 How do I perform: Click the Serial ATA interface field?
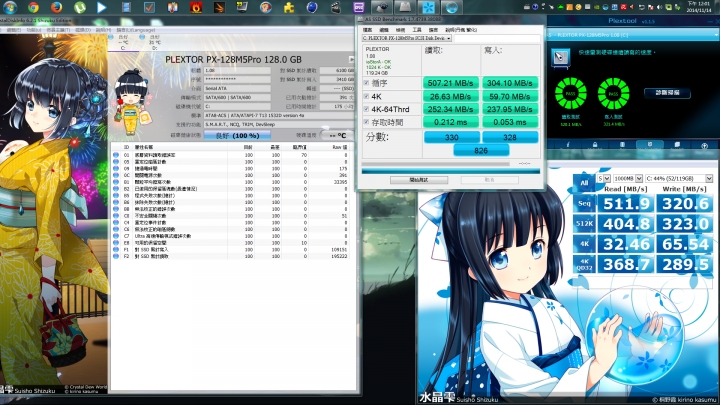(237, 88)
